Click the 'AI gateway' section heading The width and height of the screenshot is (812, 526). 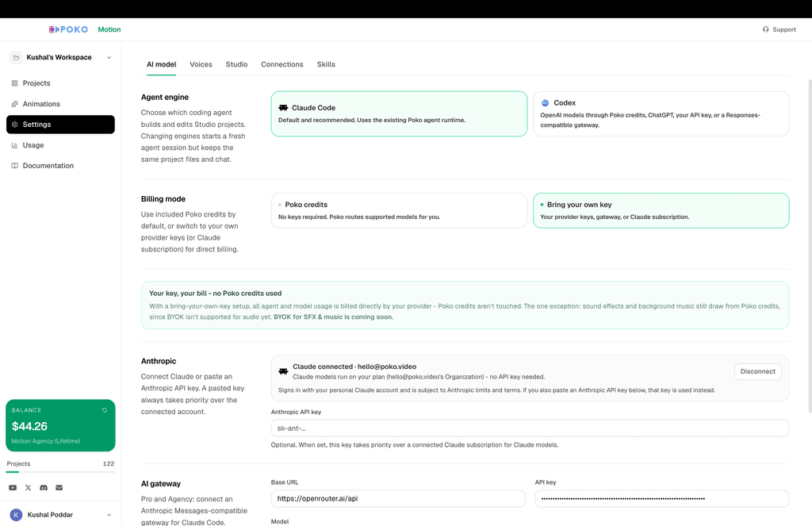click(161, 484)
